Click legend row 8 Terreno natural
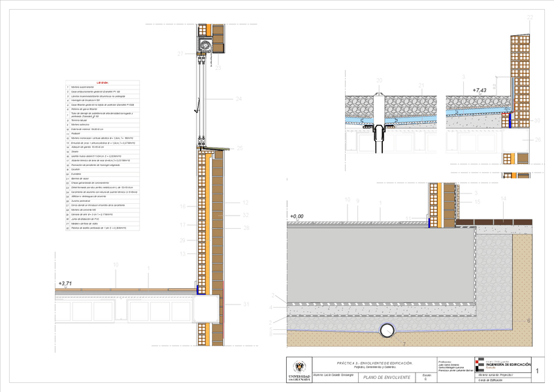 pyautogui.click(x=103, y=120)
